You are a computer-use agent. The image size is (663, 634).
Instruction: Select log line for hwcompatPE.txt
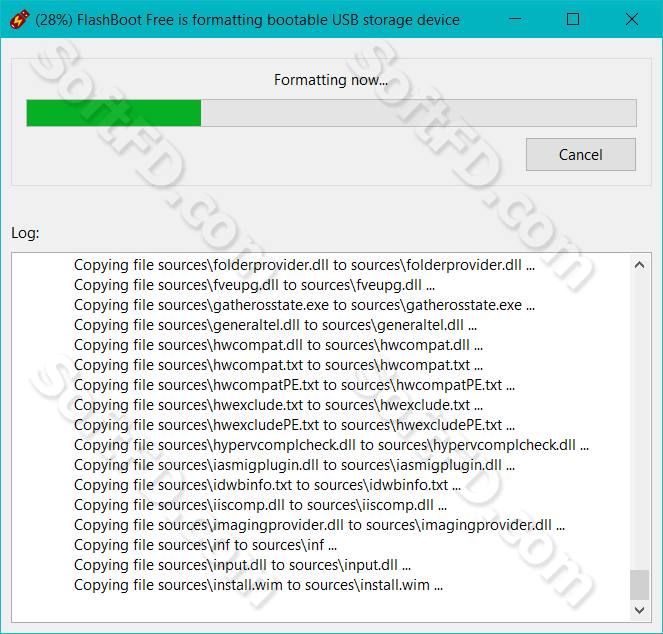click(x=294, y=385)
